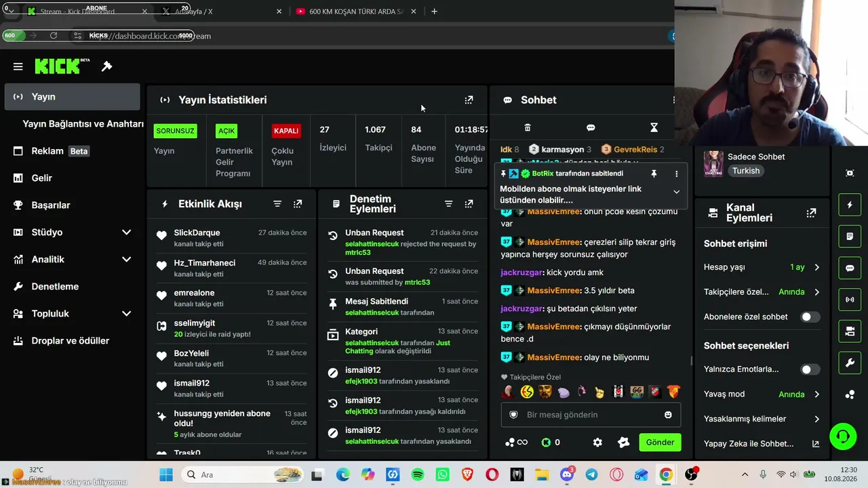Click the moderator hammer icon next to the Kick logo
868x488 pixels.
106,66
